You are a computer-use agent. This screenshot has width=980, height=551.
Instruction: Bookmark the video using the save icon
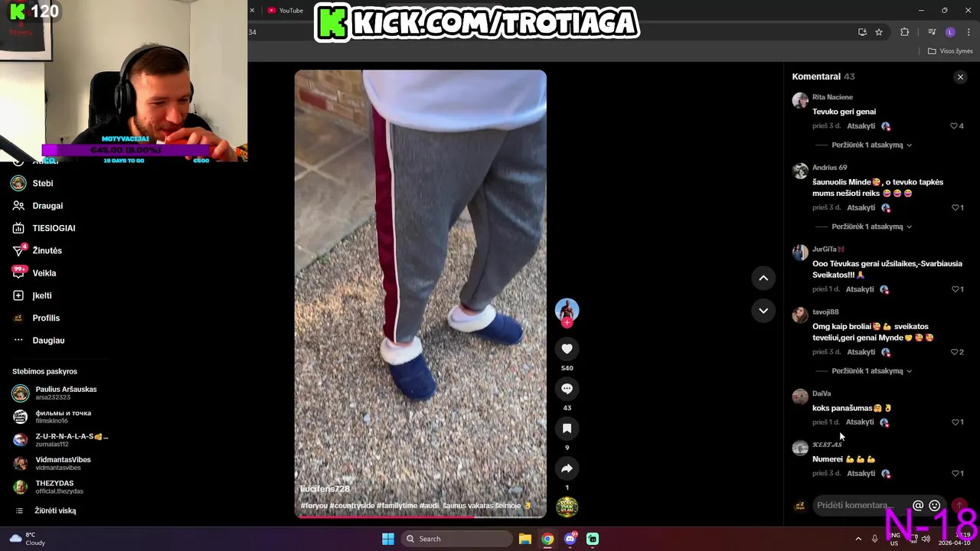pos(567,429)
